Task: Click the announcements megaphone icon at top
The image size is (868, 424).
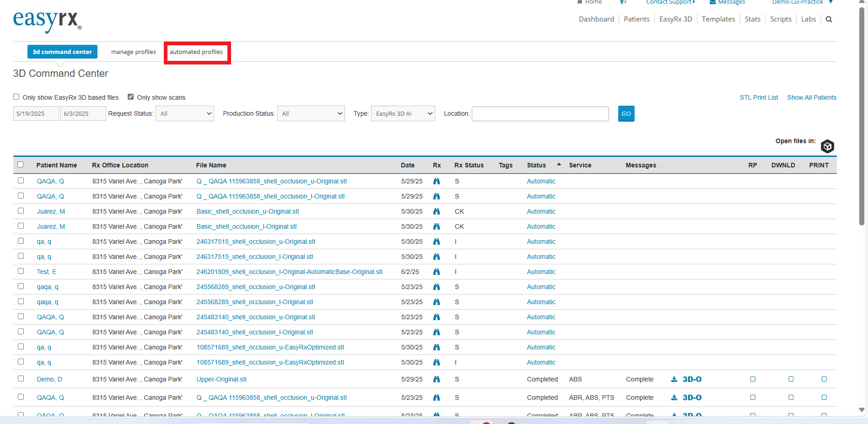Action: [x=623, y=2]
